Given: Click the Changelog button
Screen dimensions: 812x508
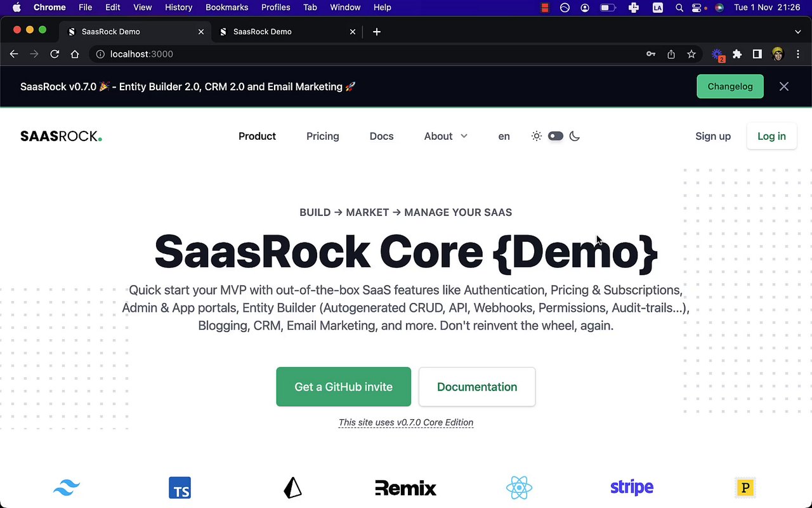Looking at the screenshot, I should (730, 86).
